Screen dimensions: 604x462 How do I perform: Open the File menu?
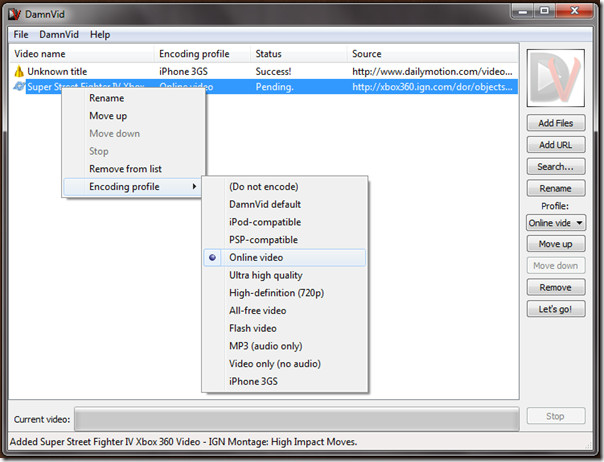21,35
